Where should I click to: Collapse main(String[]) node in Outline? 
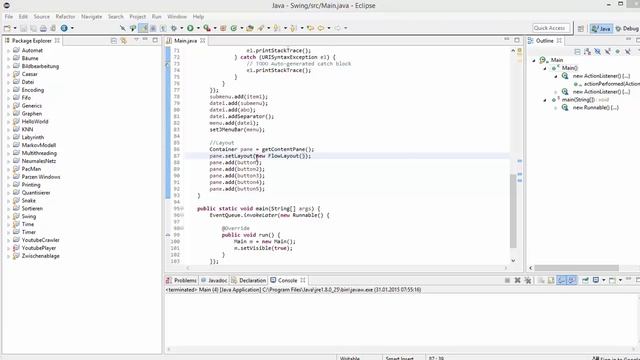[x=545, y=100]
